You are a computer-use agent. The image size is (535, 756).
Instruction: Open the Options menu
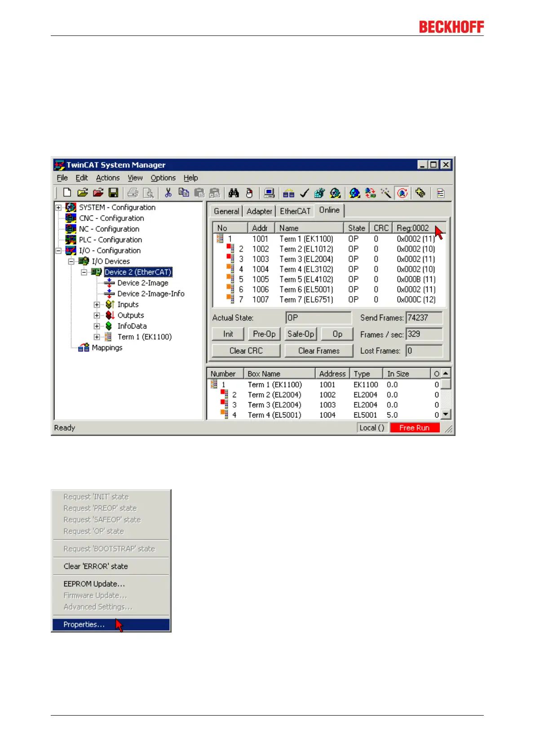pyautogui.click(x=163, y=178)
